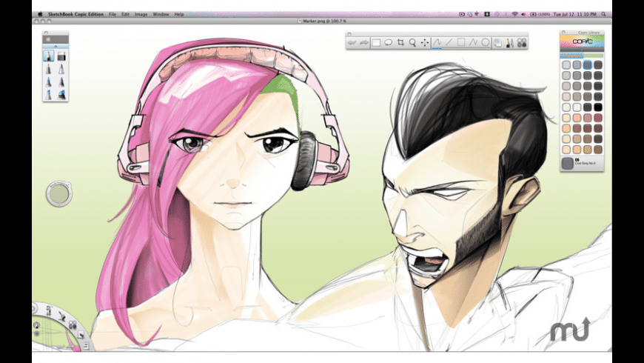Choose the ellipse shape stroke style
The image size is (644, 363).
click(x=486, y=43)
